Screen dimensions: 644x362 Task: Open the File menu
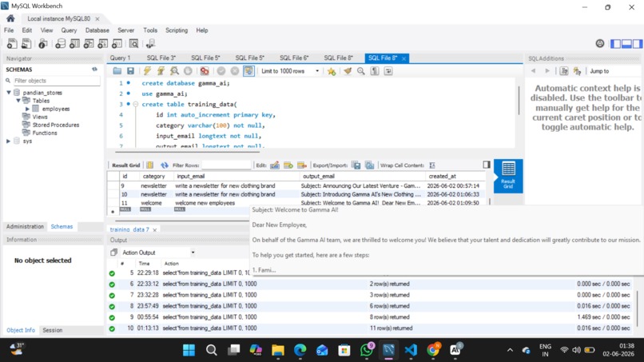point(9,30)
